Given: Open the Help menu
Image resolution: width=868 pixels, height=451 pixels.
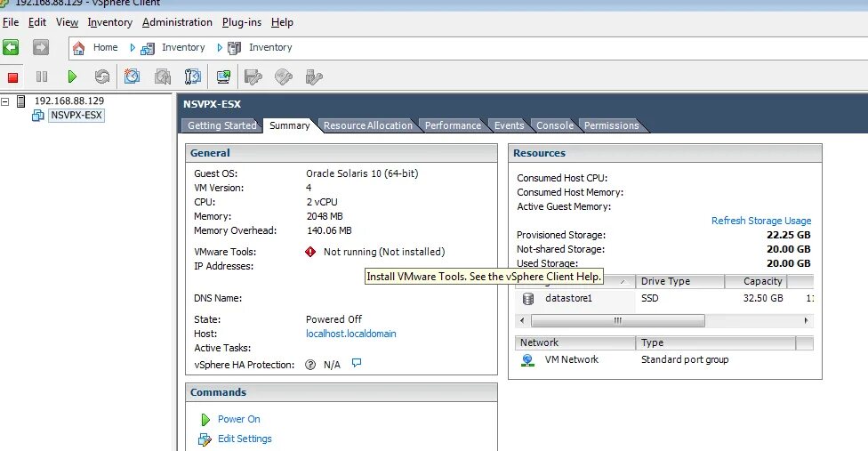Looking at the screenshot, I should (282, 22).
